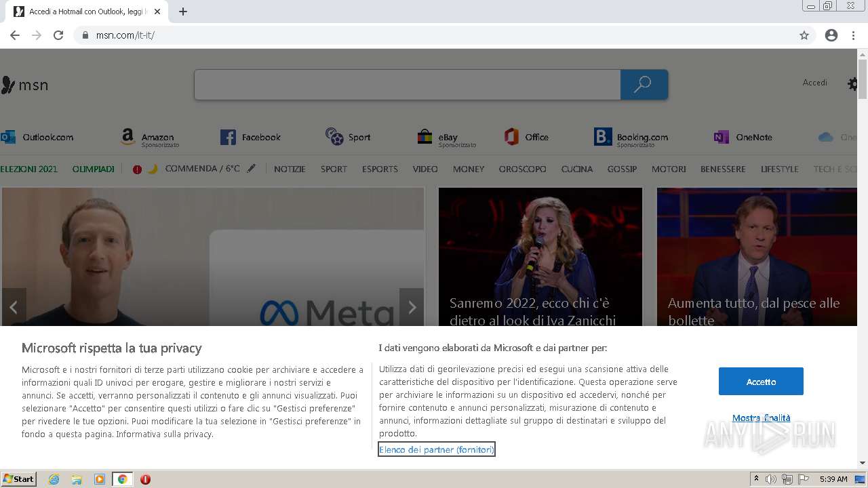
Task: Click the blue search magnifier button
Action: [x=644, y=85]
